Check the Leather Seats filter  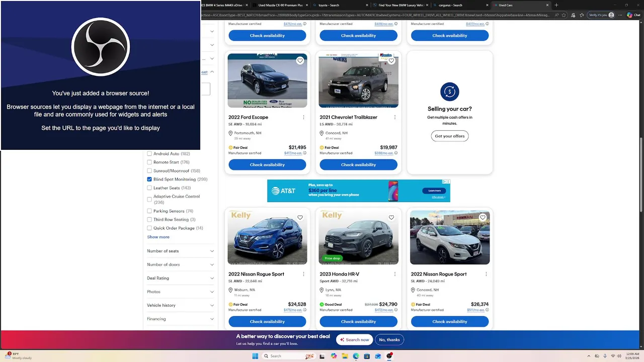click(149, 188)
